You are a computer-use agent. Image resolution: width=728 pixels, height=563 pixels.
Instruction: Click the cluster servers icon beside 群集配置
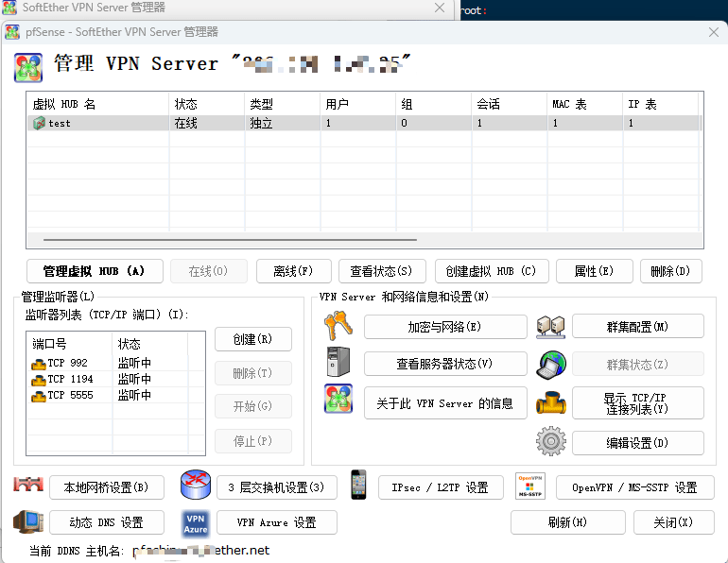tap(550, 327)
